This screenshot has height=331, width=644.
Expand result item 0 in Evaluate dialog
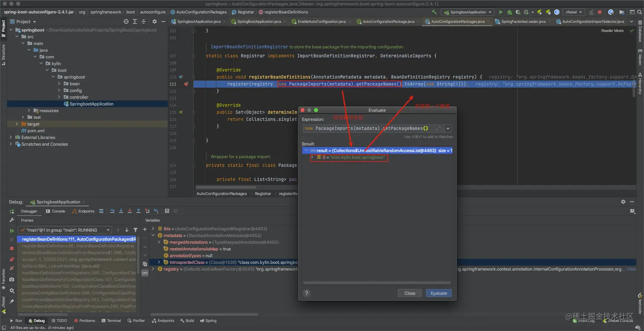(312, 157)
